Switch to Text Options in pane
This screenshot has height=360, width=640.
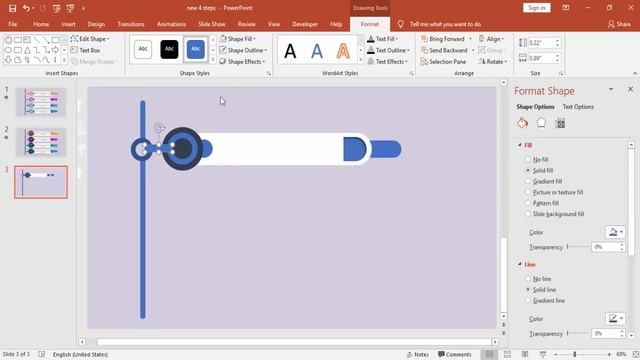click(578, 107)
